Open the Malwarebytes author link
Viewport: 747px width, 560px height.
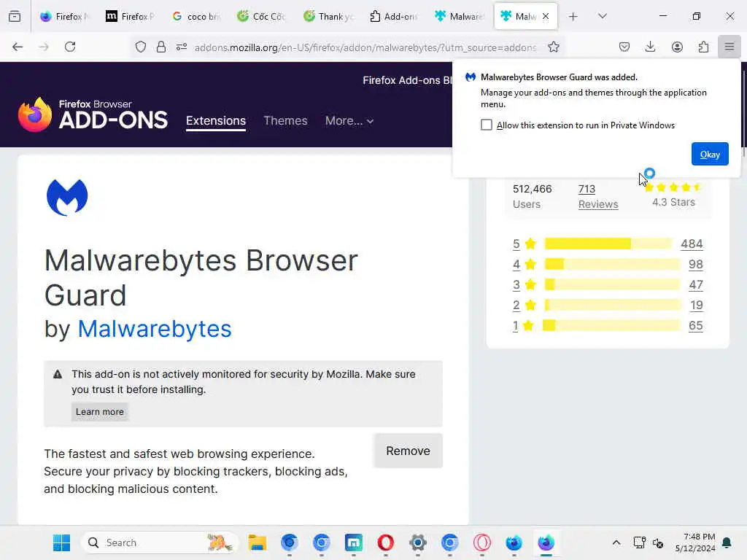coord(155,329)
